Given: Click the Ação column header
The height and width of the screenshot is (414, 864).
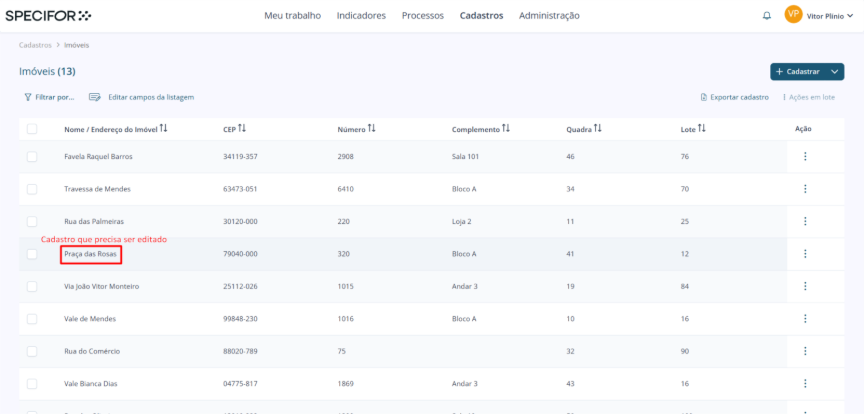Looking at the screenshot, I should click(803, 129).
